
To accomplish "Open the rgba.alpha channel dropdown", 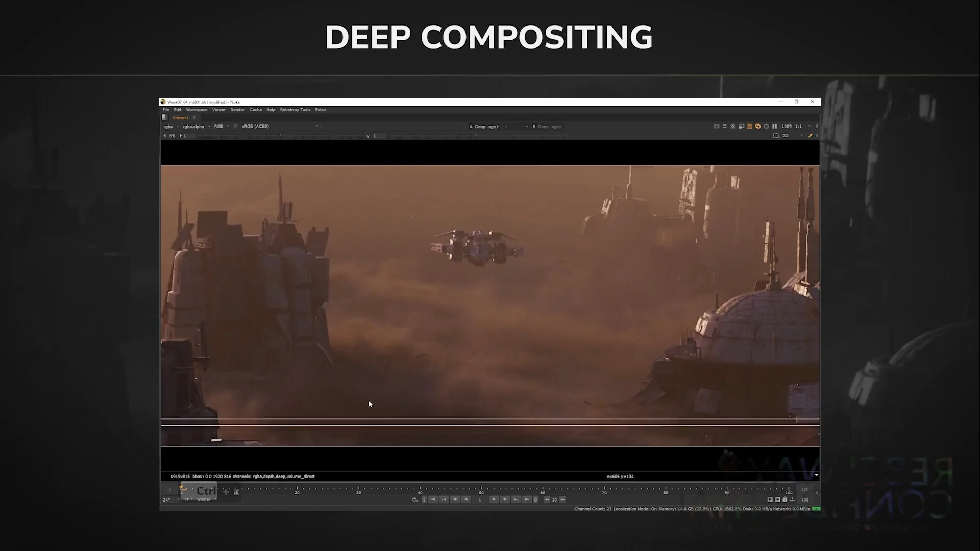I will pos(197,127).
